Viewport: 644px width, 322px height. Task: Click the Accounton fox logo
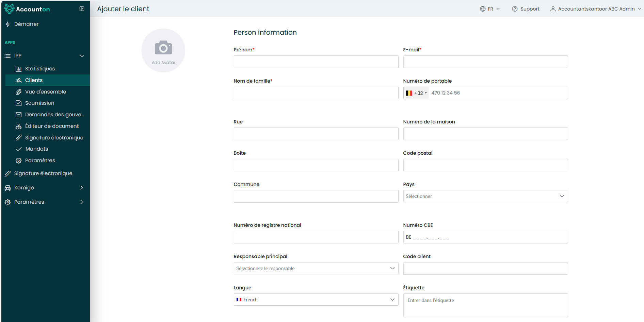tap(9, 9)
